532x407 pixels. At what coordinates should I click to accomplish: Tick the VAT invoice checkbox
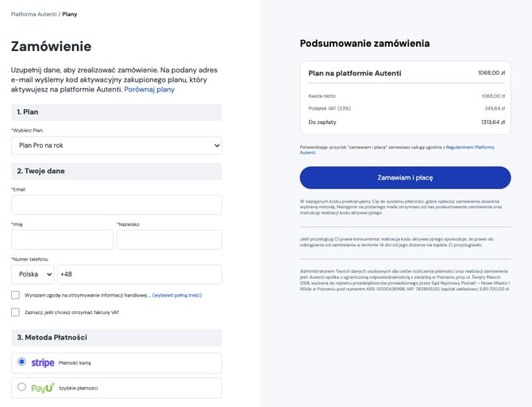(x=15, y=312)
